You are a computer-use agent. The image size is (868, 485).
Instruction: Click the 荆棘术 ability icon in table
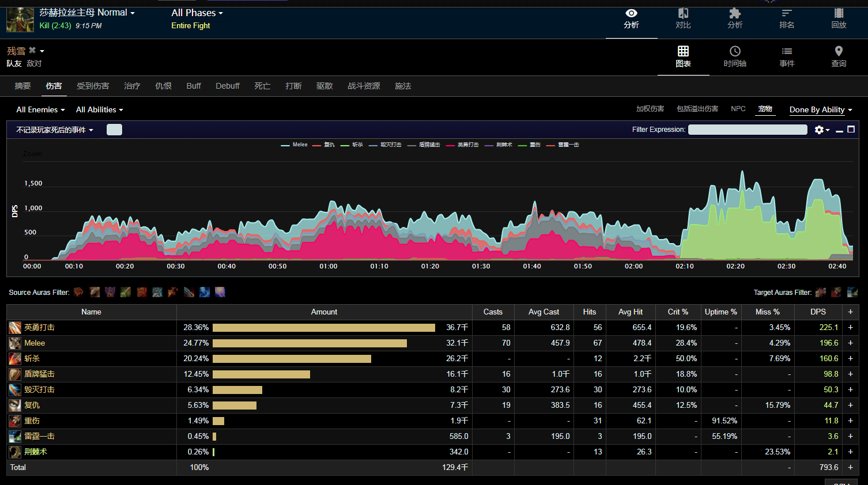point(15,452)
